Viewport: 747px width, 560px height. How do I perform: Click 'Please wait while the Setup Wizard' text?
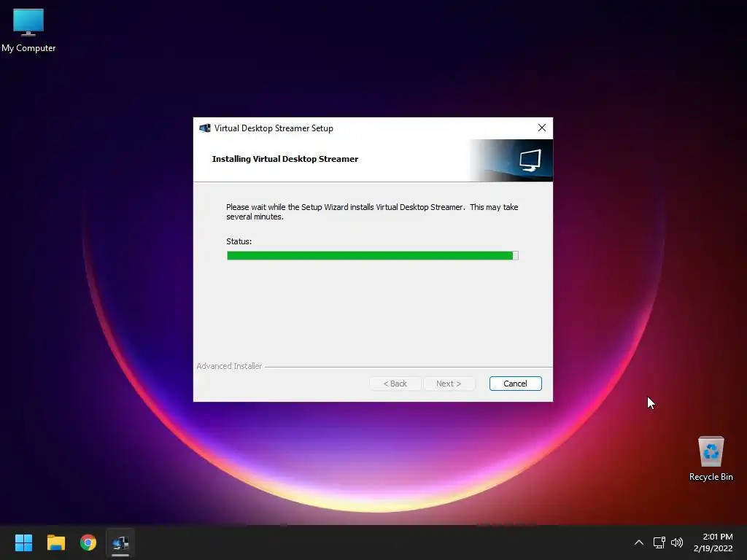(287, 207)
